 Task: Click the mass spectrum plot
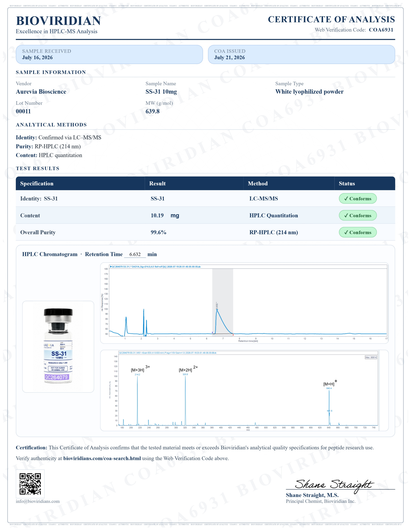point(244,390)
